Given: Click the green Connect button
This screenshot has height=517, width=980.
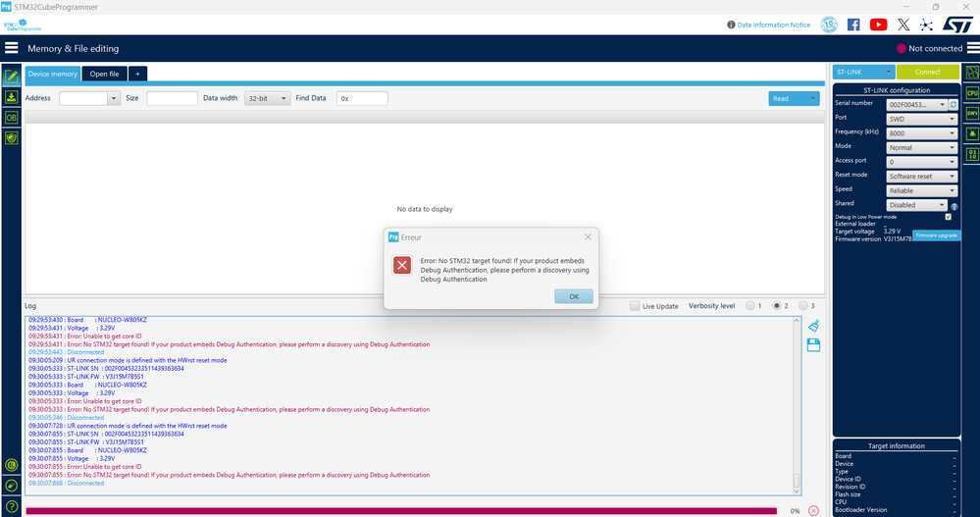Looking at the screenshot, I should coord(927,72).
